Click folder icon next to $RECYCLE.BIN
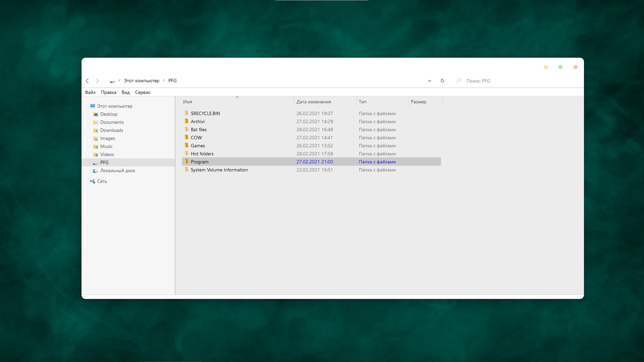 [x=186, y=113]
